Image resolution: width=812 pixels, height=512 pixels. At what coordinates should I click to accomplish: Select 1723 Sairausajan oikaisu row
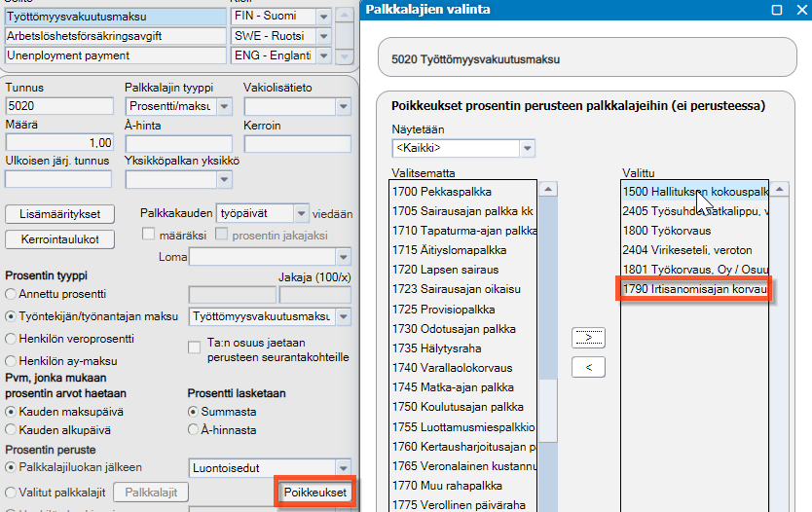click(463, 289)
